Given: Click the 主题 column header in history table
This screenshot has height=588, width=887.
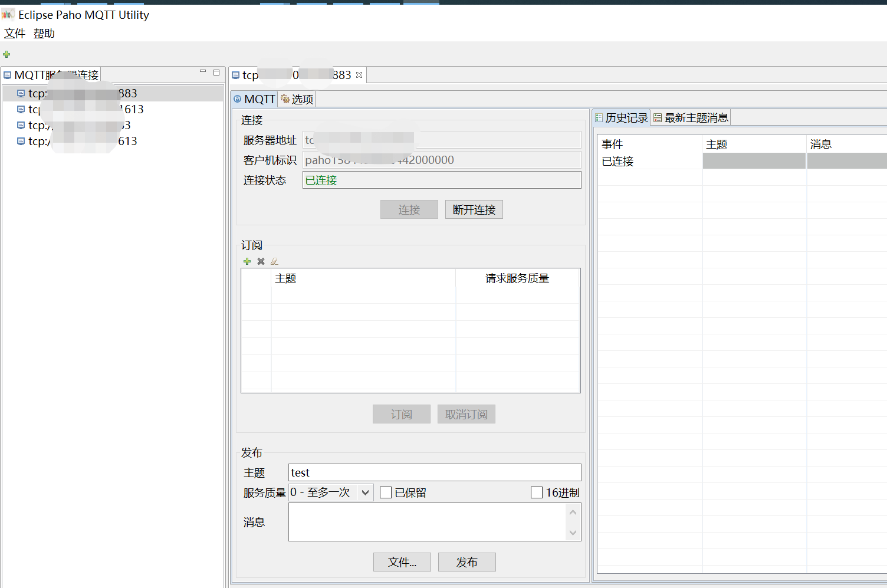Looking at the screenshot, I should (x=754, y=144).
